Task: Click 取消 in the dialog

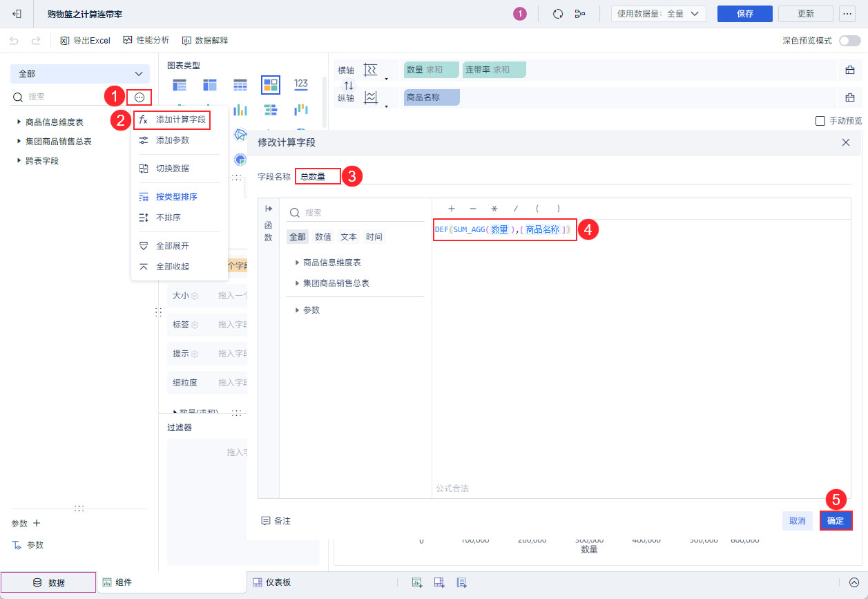Action: click(798, 521)
